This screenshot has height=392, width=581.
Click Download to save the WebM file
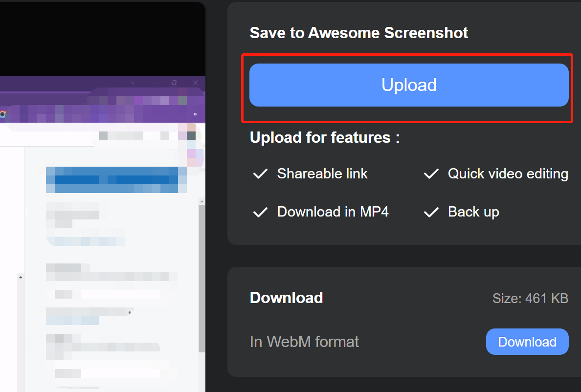527,342
